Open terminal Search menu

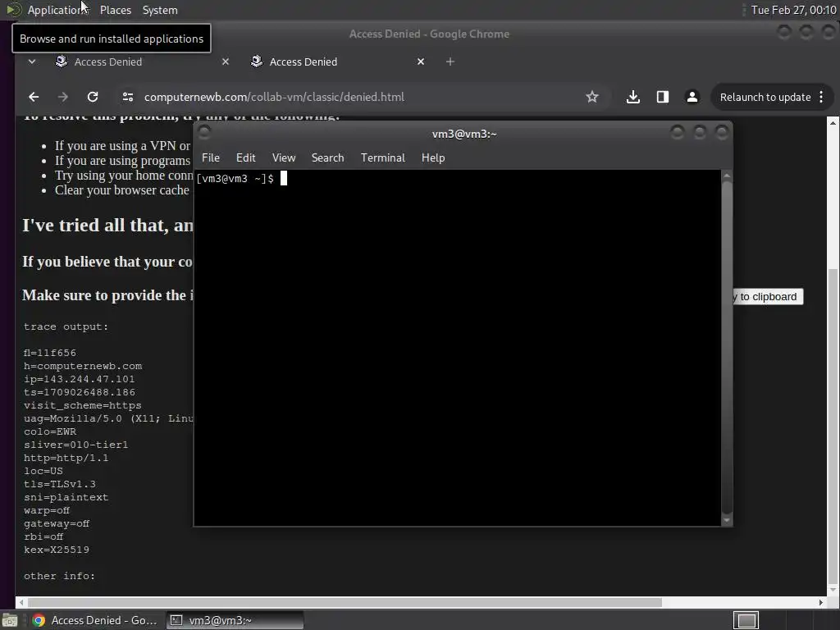[x=328, y=157]
